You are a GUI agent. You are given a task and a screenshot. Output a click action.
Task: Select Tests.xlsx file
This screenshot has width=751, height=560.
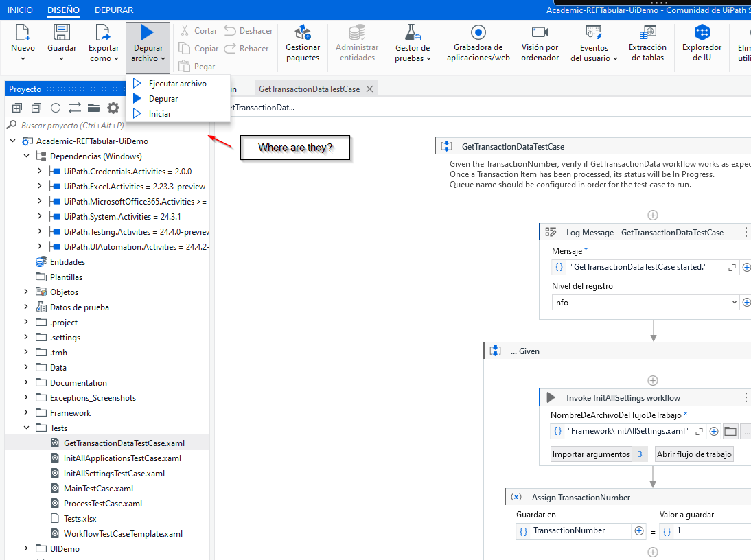pos(80,519)
